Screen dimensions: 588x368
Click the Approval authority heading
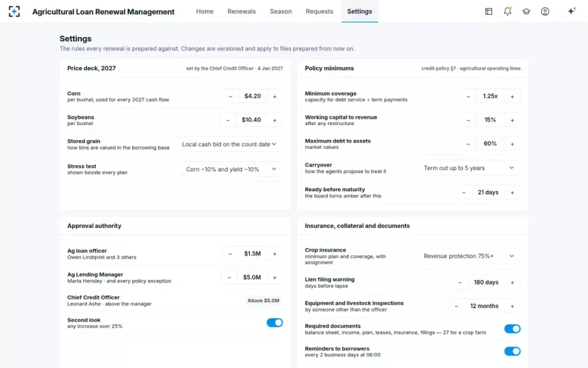pyautogui.click(x=94, y=226)
